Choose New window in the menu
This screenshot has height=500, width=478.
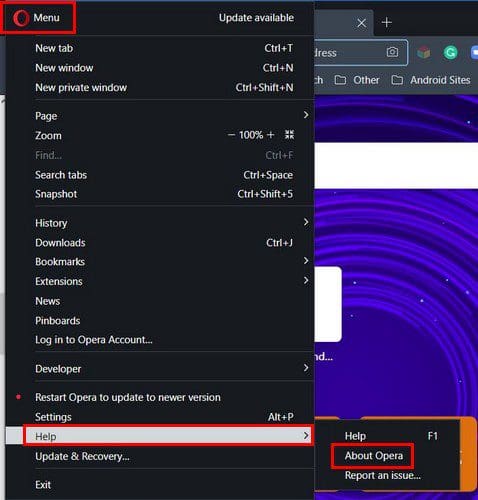click(164, 68)
